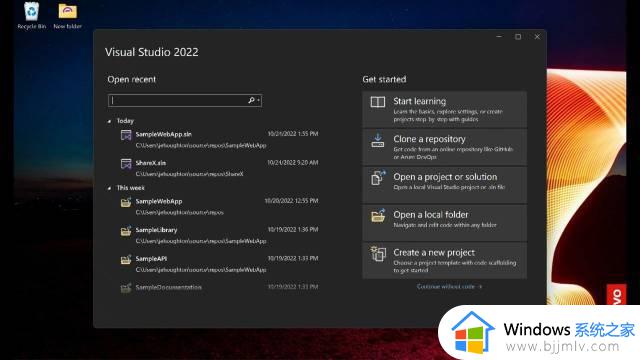Collapse the This week group
The image size is (640, 360).
coord(109,188)
